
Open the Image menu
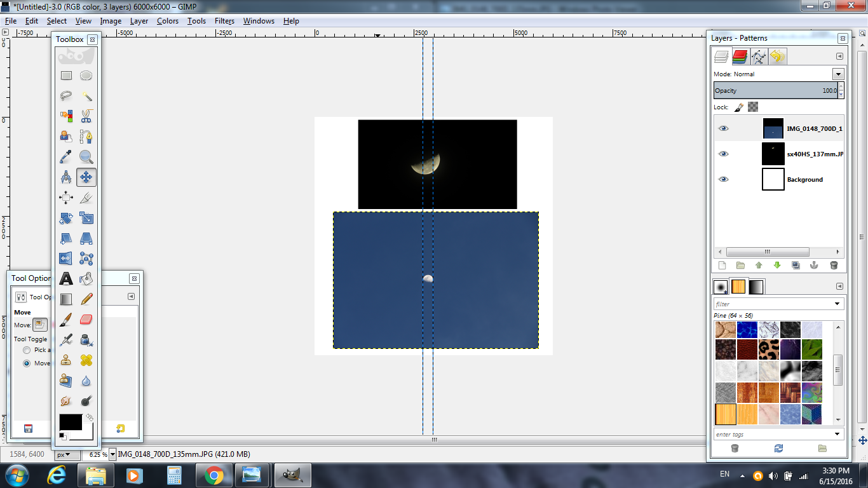[111, 21]
